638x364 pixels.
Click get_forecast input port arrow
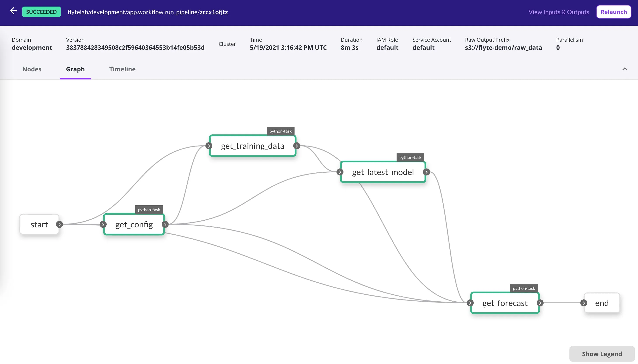tap(470, 303)
